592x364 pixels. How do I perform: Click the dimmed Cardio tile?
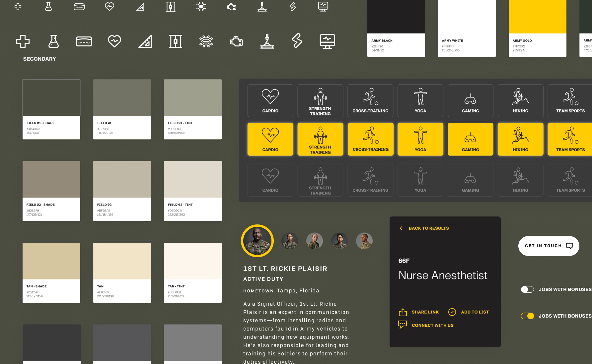click(270, 180)
